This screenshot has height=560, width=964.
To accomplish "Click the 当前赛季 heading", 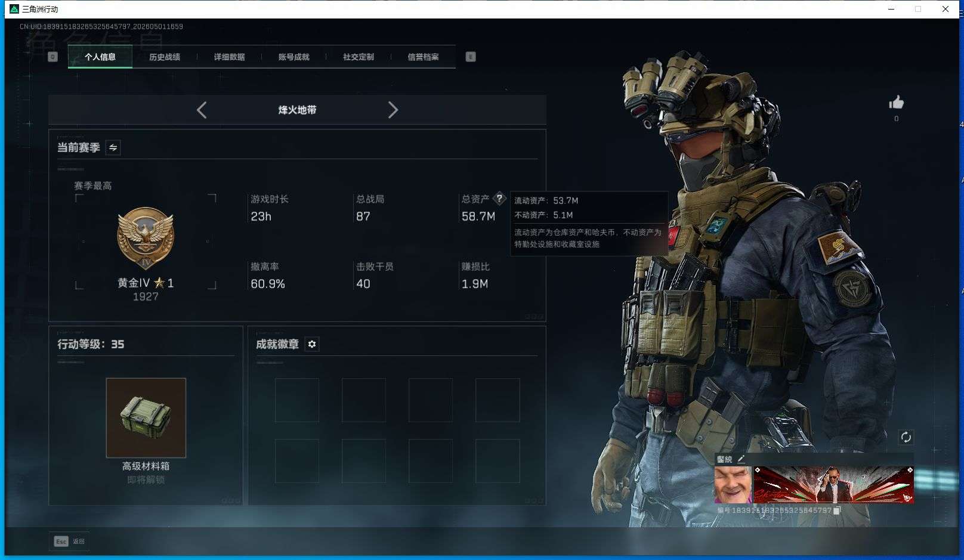I will tap(78, 147).
